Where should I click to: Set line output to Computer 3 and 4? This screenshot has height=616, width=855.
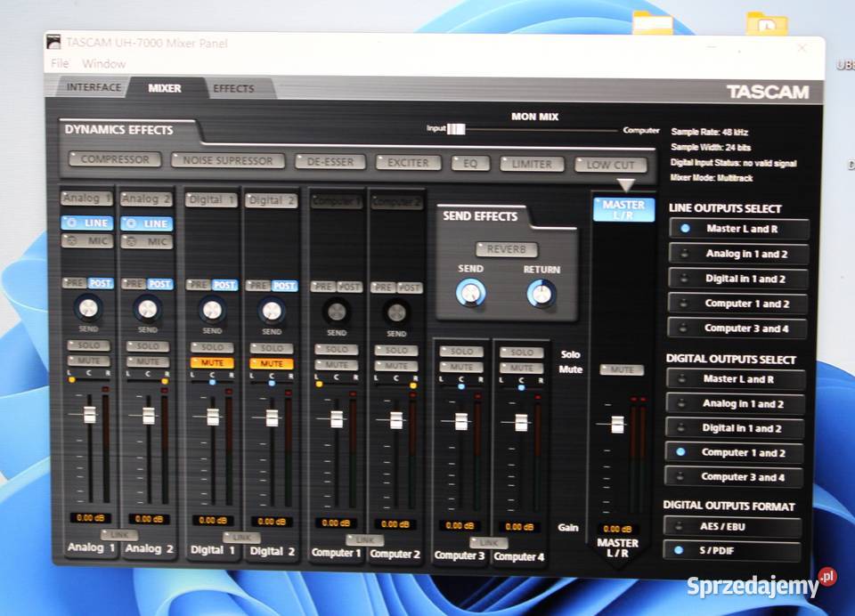tap(737, 328)
